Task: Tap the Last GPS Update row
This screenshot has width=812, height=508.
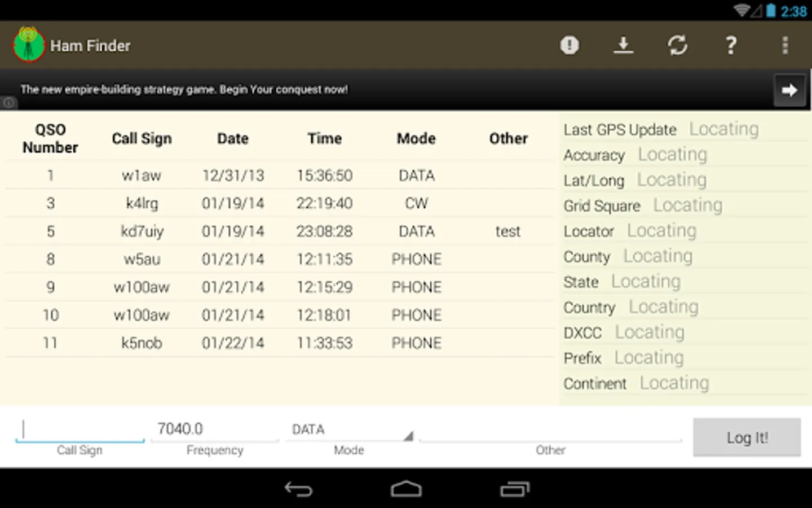Action: tap(685, 129)
